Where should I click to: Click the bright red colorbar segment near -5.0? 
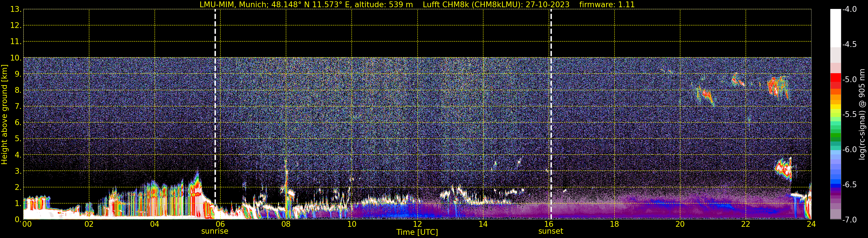pos(836,77)
